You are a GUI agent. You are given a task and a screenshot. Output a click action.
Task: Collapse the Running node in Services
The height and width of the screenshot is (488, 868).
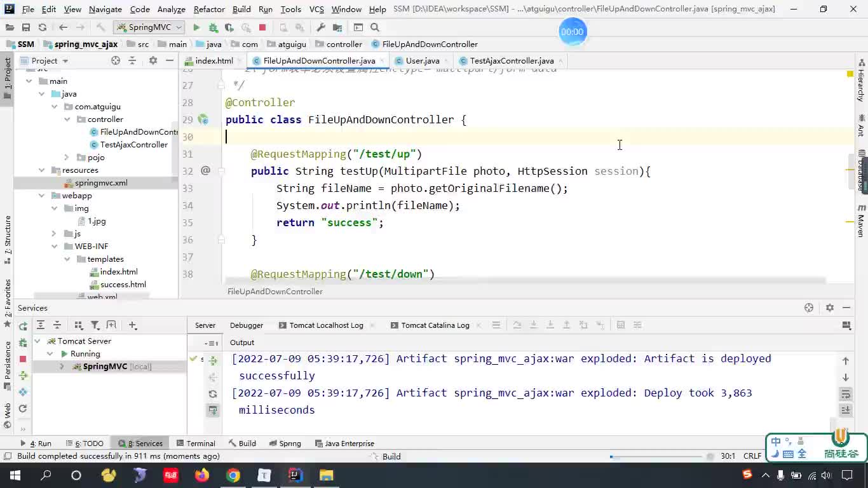click(x=50, y=354)
